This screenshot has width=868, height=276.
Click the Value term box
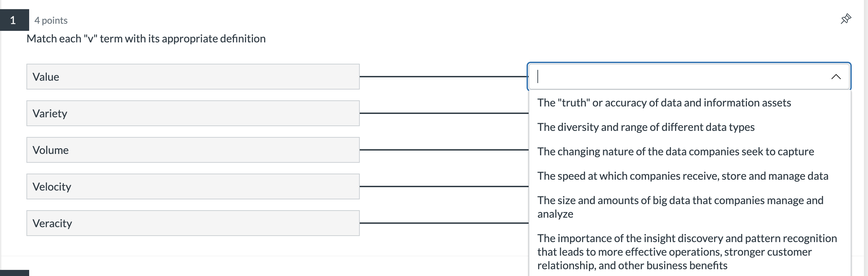[x=193, y=77]
